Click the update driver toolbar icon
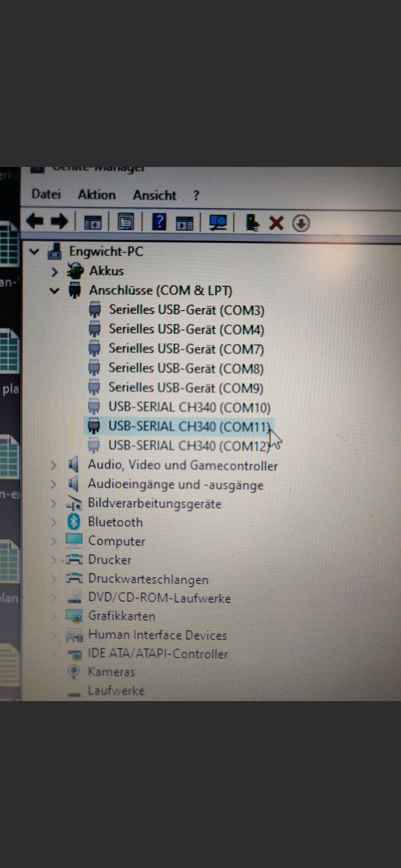Image resolution: width=401 pixels, height=868 pixels. pyautogui.click(x=252, y=223)
